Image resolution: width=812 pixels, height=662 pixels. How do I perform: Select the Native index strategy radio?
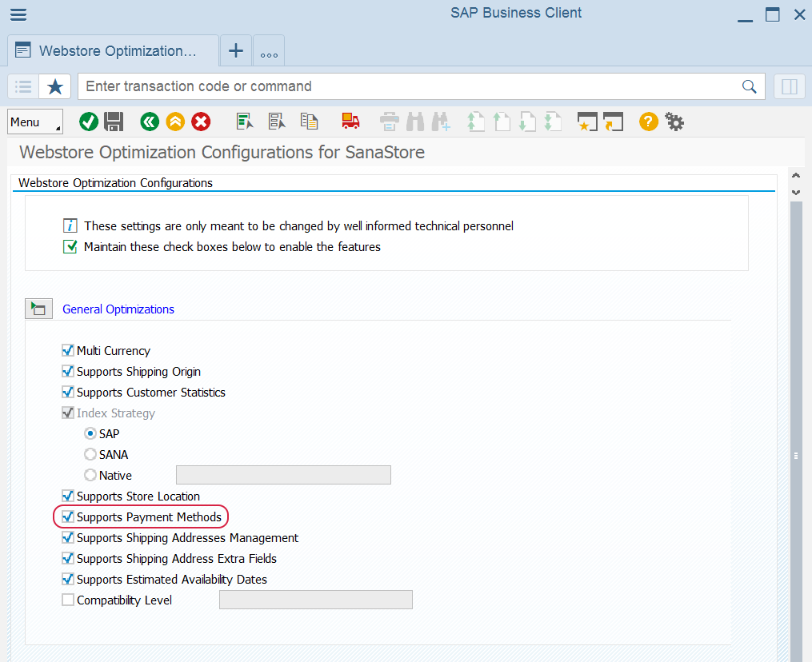[90, 475]
